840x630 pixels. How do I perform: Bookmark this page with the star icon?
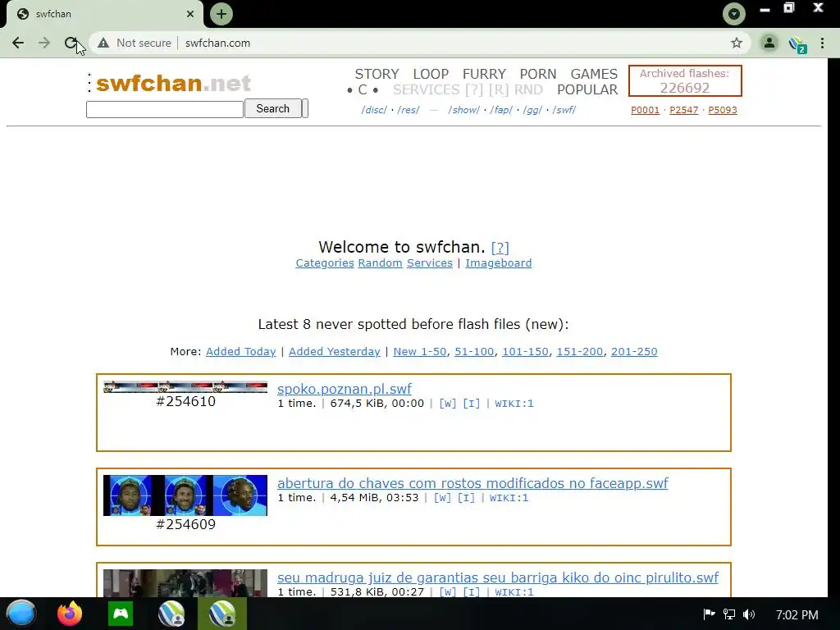(x=737, y=43)
